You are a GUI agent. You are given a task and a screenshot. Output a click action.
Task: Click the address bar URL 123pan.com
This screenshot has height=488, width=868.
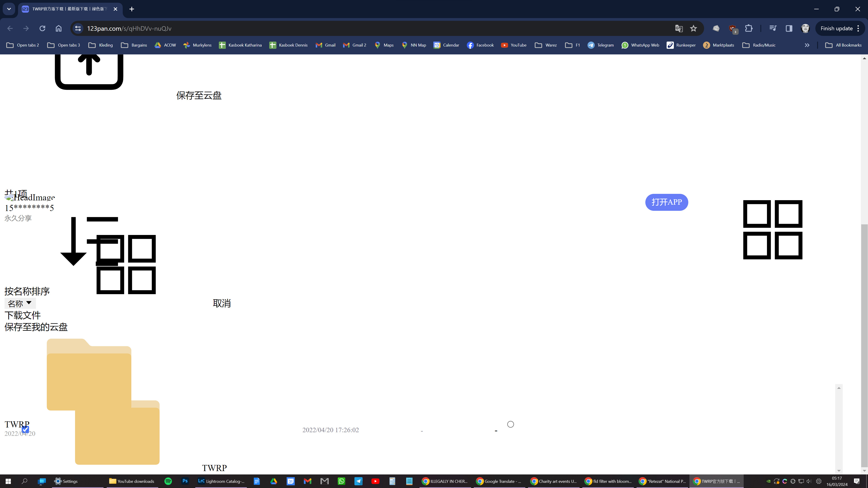point(129,28)
